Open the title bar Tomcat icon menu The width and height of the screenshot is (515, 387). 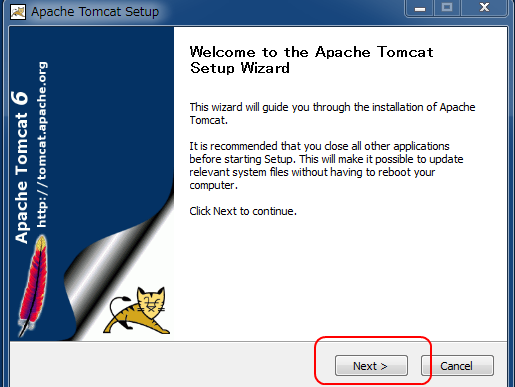point(18,12)
